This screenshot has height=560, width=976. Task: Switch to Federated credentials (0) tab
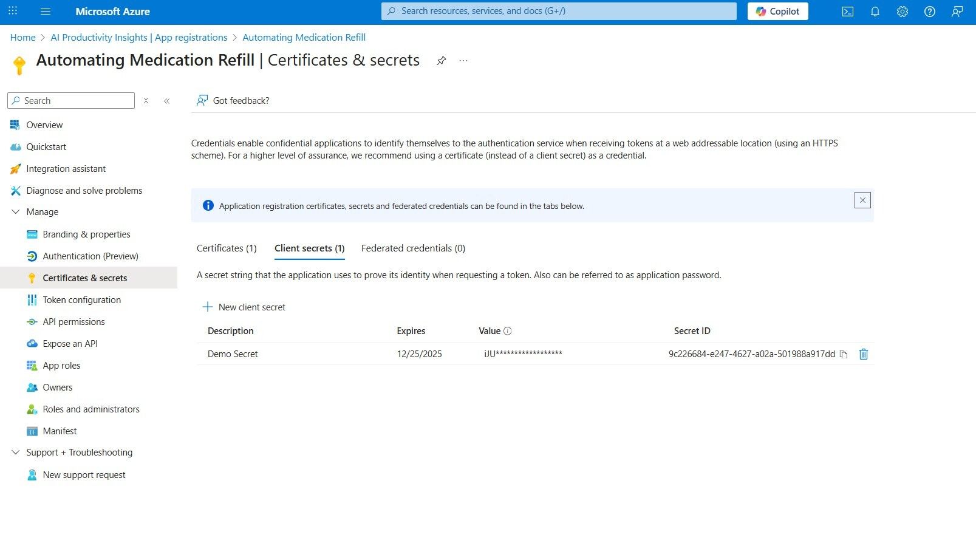[413, 248]
